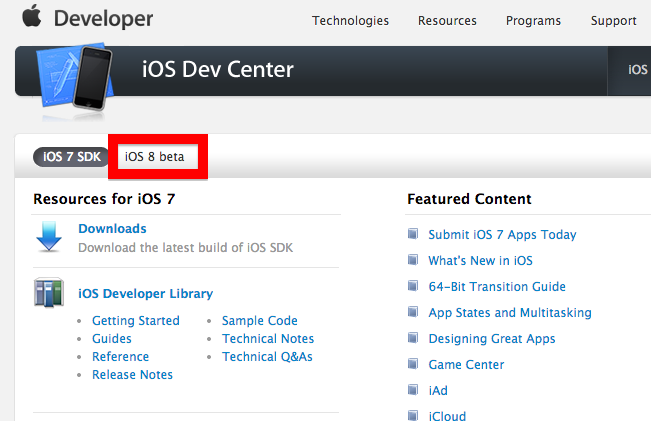Click the Featured Content heading
The image size is (651, 421).
click(469, 199)
